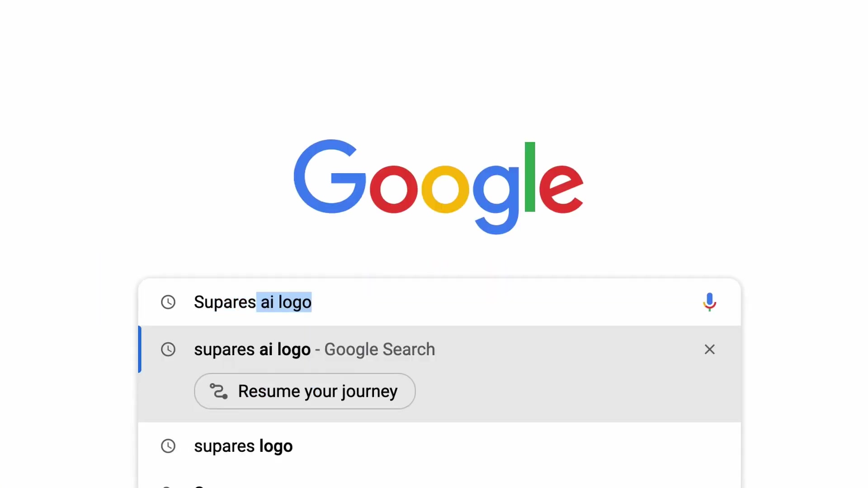Click history clock icon beside supares logo

pyautogui.click(x=168, y=446)
